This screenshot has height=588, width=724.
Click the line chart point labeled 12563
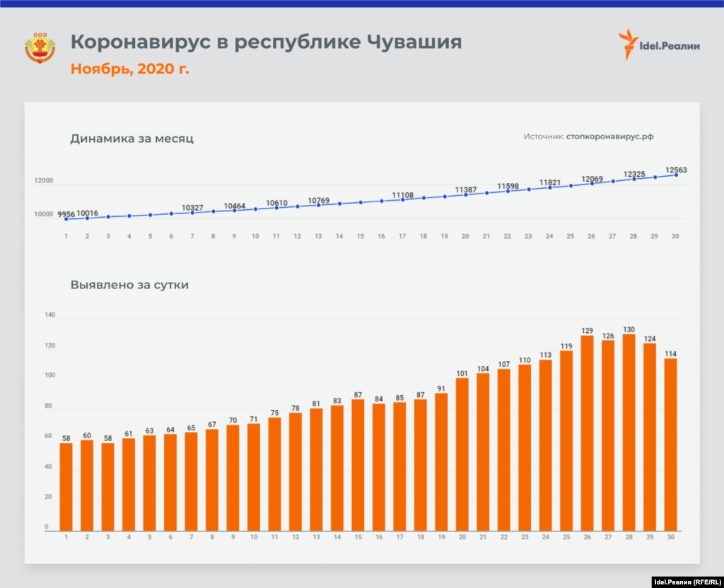pos(676,175)
